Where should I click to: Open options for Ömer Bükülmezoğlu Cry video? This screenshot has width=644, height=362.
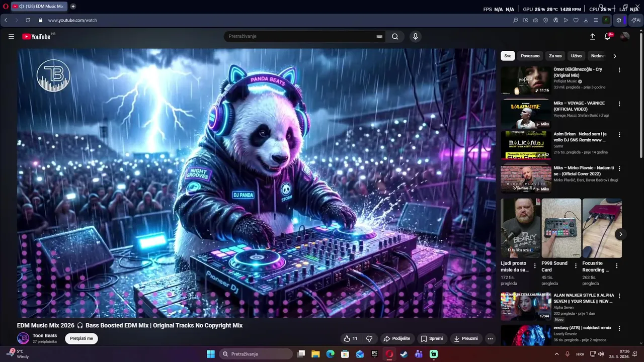pyautogui.click(x=619, y=70)
